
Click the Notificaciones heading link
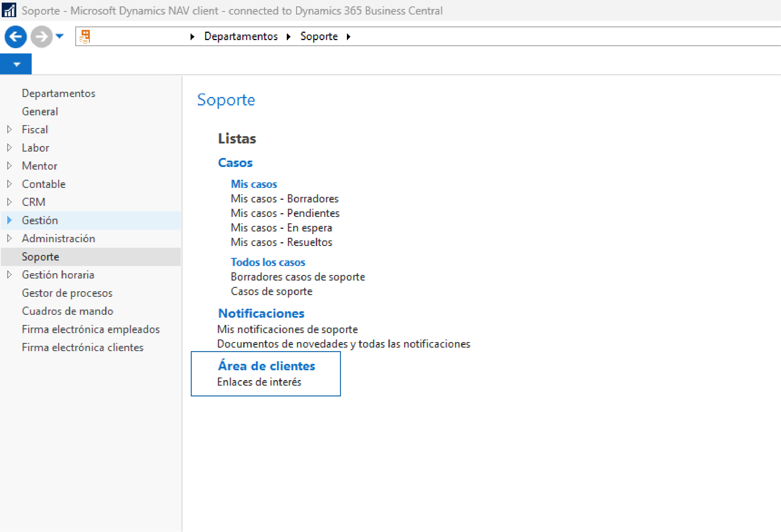(x=261, y=313)
